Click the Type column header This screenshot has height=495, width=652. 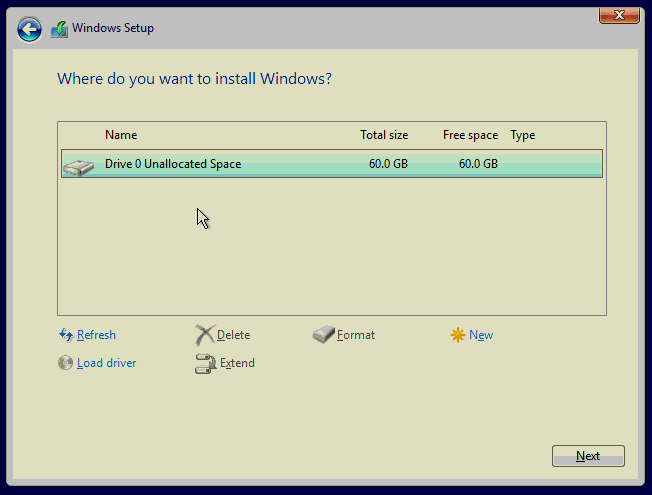[x=522, y=135]
